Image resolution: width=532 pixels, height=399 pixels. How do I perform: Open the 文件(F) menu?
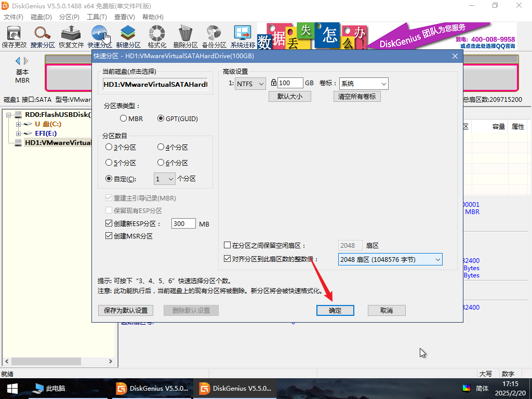pos(13,17)
